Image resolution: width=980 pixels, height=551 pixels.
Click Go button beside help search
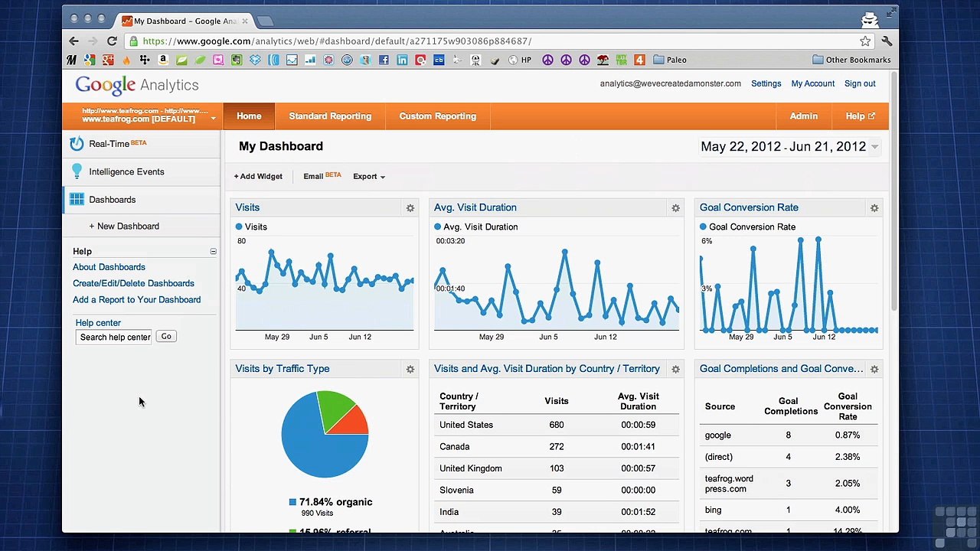point(166,337)
